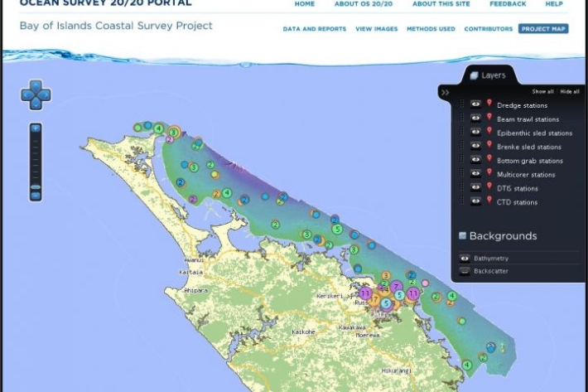Open the Data and Reports tab
Viewport: 588px width, 392px height.
coord(314,29)
